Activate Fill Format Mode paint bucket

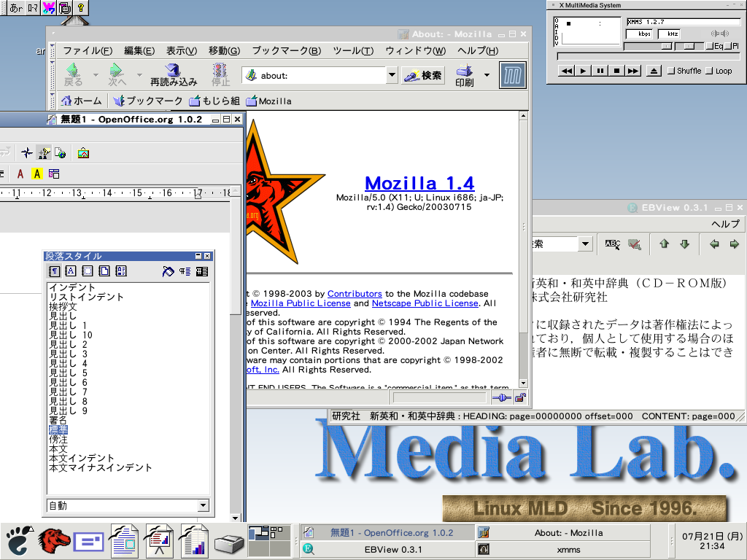169,271
